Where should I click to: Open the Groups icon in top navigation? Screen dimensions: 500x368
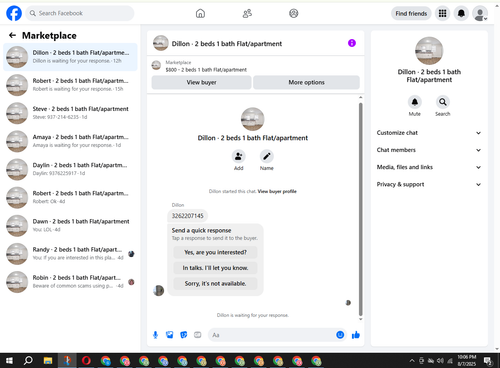tap(294, 13)
